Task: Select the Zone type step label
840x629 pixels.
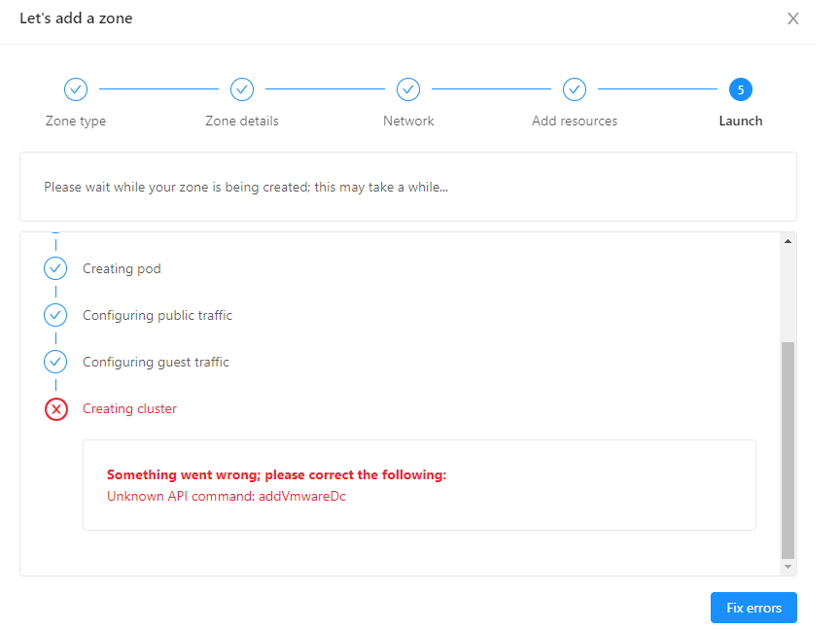Action: point(76,121)
